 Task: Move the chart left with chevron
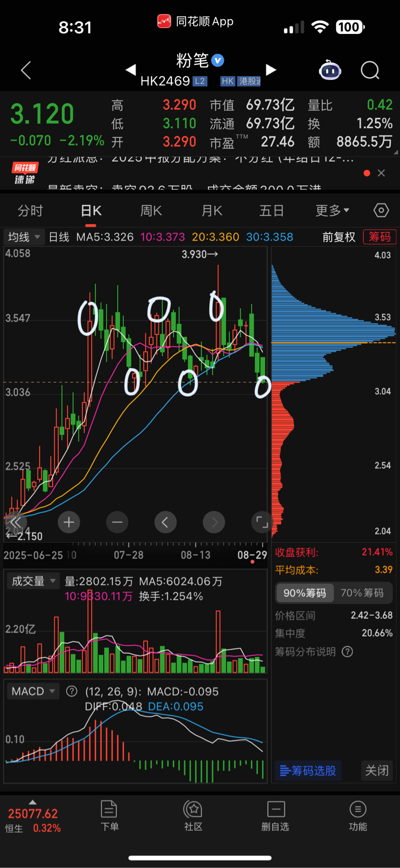[165, 522]
